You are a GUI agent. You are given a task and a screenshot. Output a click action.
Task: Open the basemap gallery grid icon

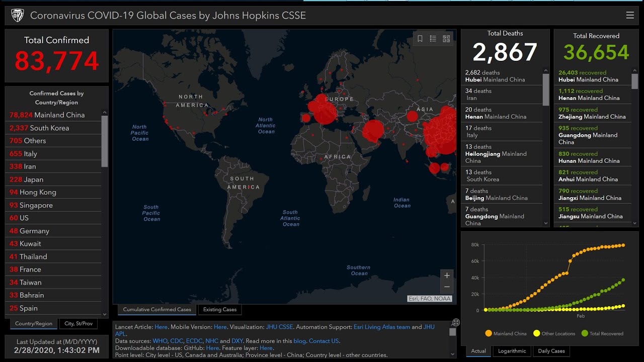(x=446, y=39)
